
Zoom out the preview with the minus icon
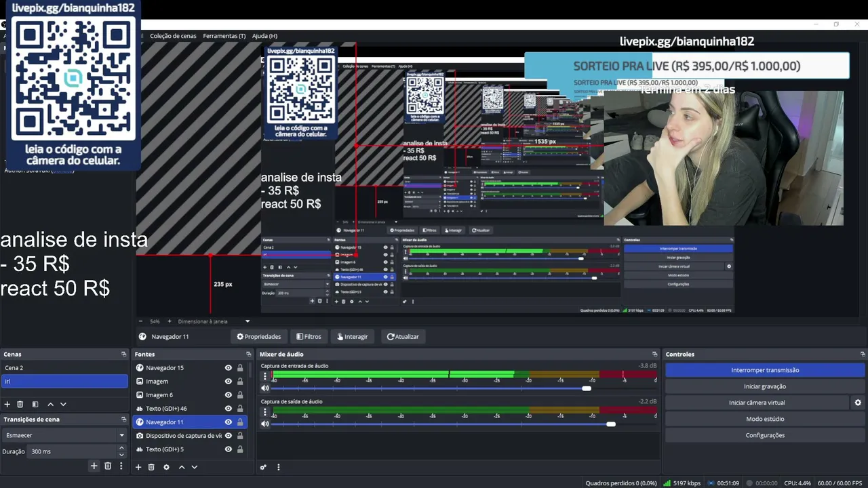pos(140,321)
